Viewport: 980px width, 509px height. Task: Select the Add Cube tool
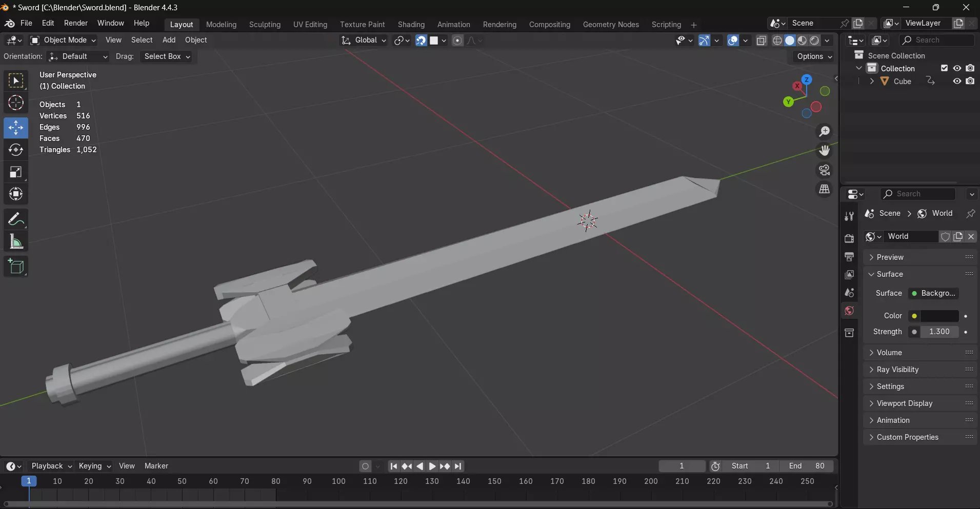[16, 267]
